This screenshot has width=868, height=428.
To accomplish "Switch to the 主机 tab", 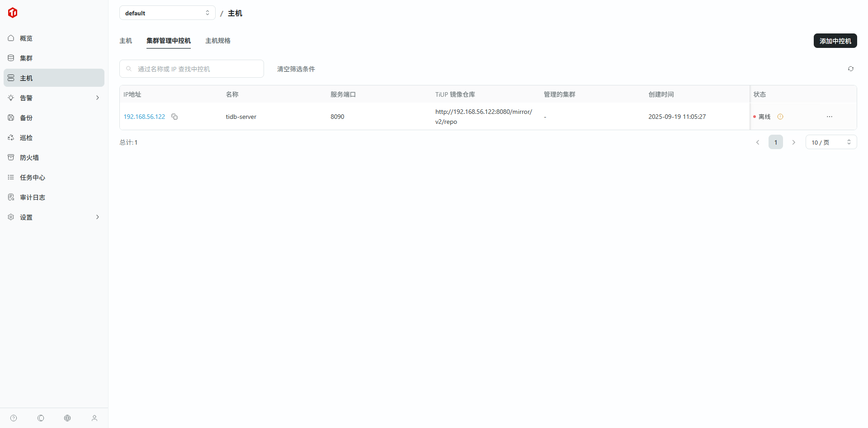I will click(126, 41).
